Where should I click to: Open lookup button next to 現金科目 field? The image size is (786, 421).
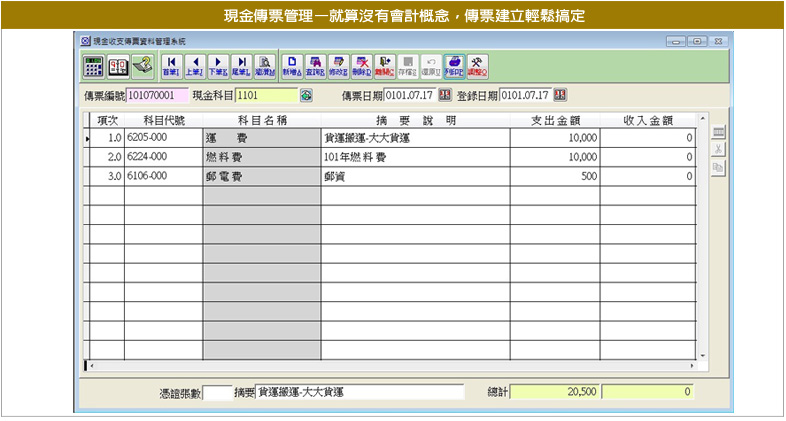click(x=306, y=96)
